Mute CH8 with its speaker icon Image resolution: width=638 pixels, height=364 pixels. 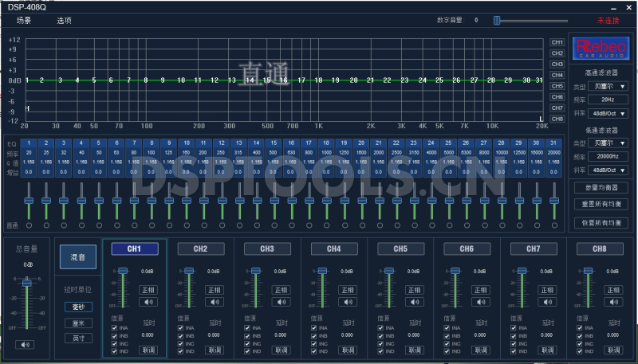pos(613,302)
